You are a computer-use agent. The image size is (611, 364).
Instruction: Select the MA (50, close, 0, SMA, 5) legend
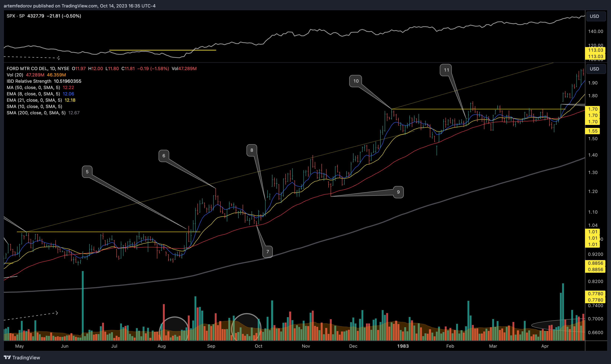click(x=33, y=88)
